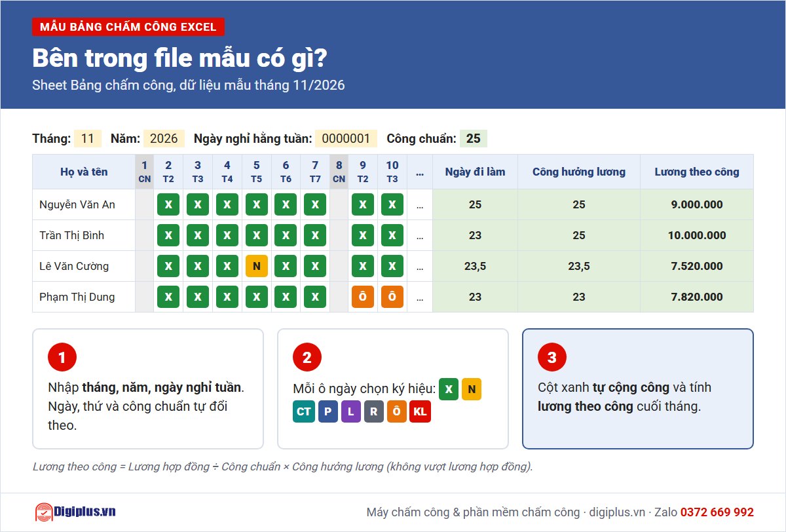Choose the teal CT symbol in the legend
786x532 pixels.
[x=304, y=411]
